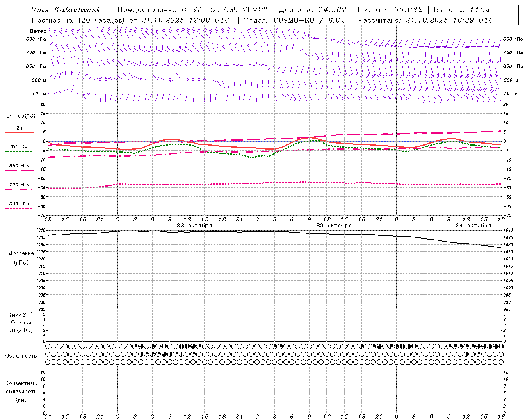
Task: Click the '22 октября' date marker
Action: pyautogui.click(x=194, y=226)
